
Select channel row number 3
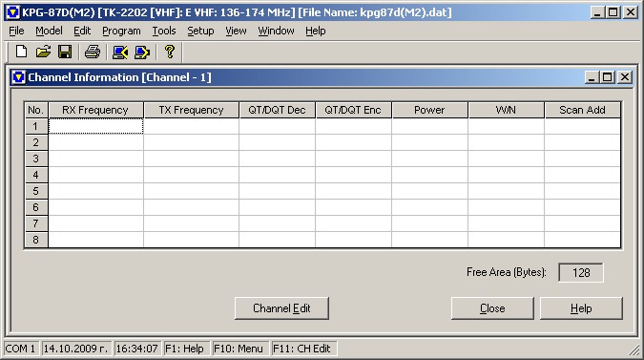click(36, 159)
